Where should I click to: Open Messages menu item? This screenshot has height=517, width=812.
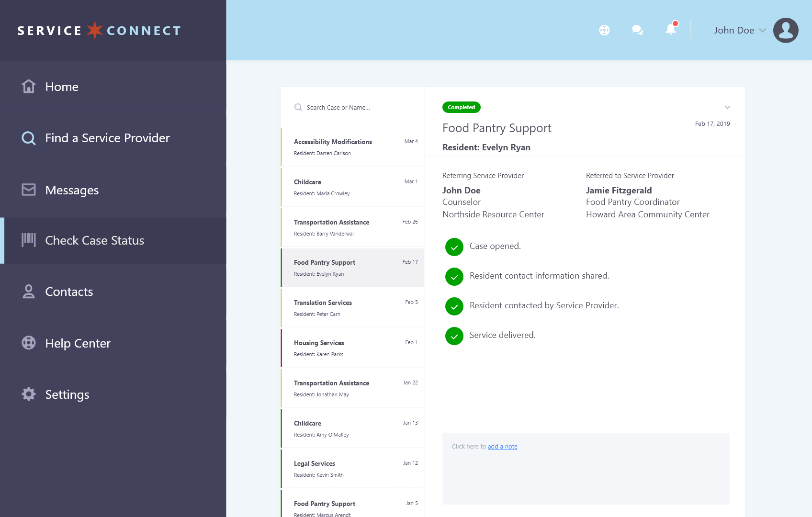[113, 190]
